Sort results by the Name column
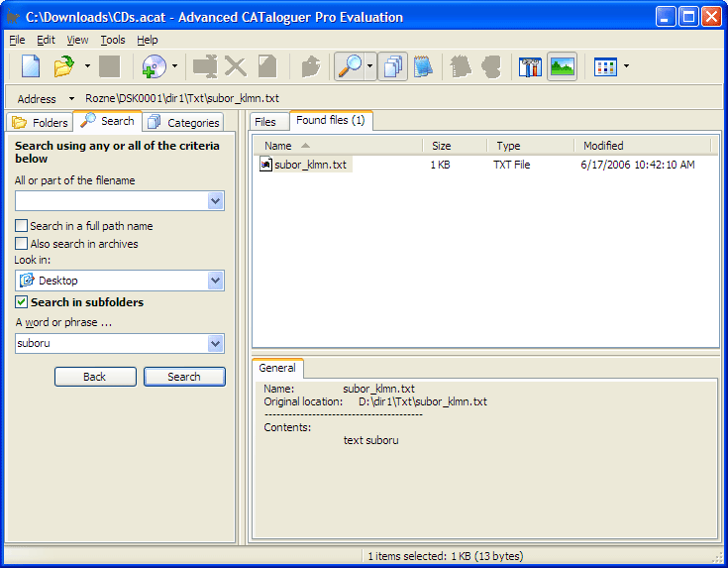728x568 pixels. (338, 146)
